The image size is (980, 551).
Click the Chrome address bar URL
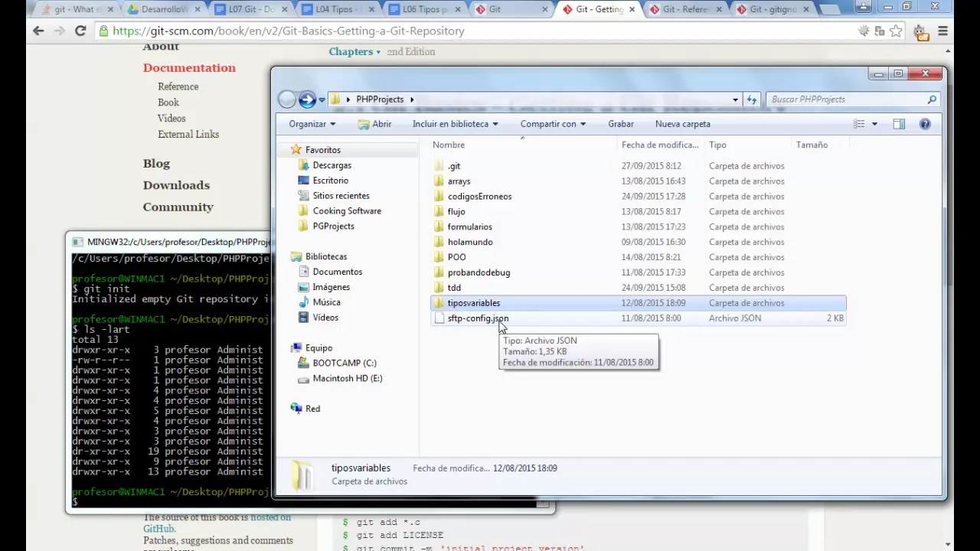(289, 31)
